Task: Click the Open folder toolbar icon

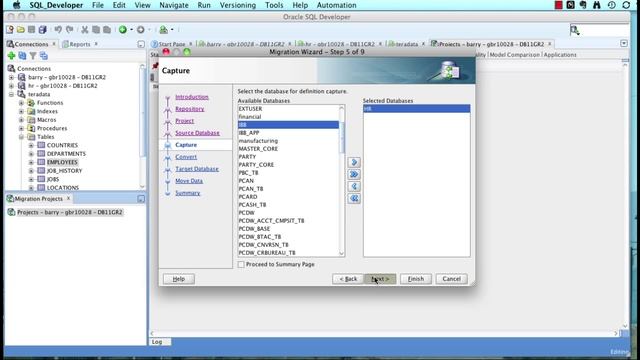Action: 20,29
